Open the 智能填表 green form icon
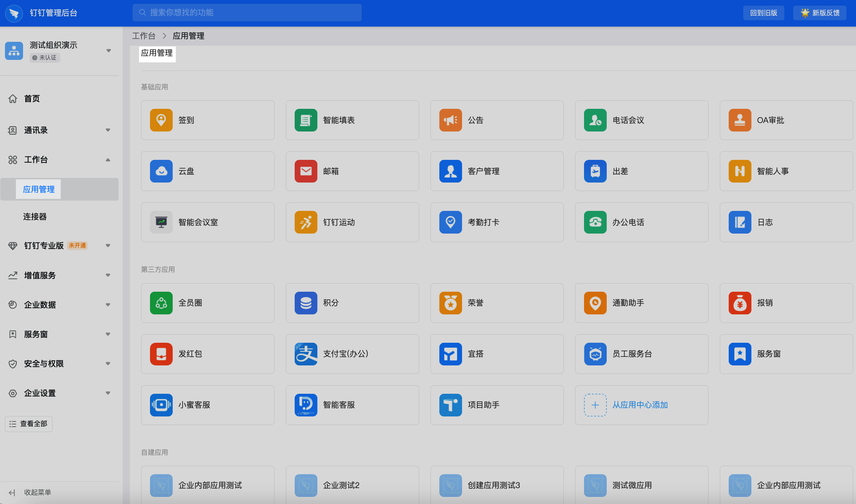The image size is (856, 504). (x=306, y=120)
